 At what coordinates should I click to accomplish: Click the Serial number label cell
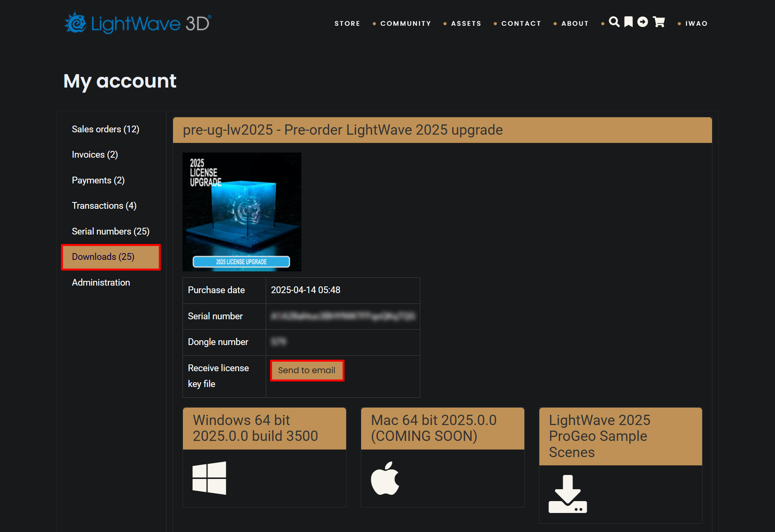(224, 316)
